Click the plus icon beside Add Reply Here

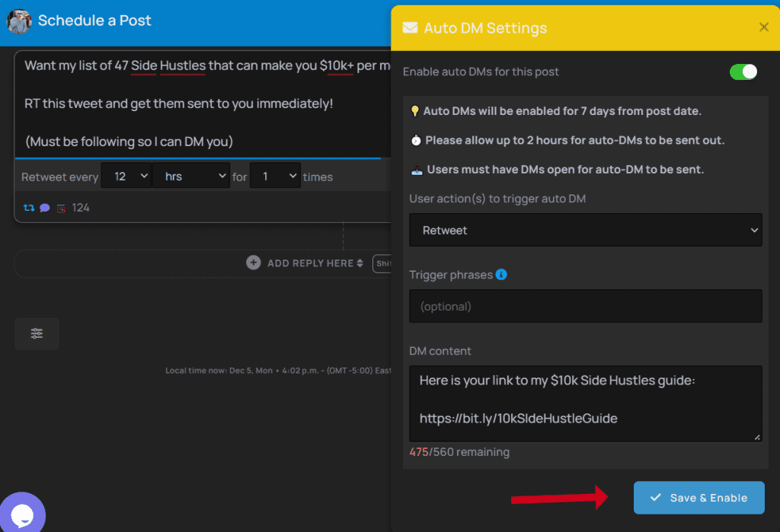[x=254, y=263]
